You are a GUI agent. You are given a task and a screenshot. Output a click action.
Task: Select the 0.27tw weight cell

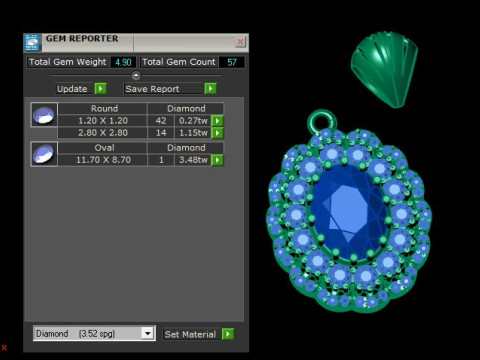pos(193,121)
